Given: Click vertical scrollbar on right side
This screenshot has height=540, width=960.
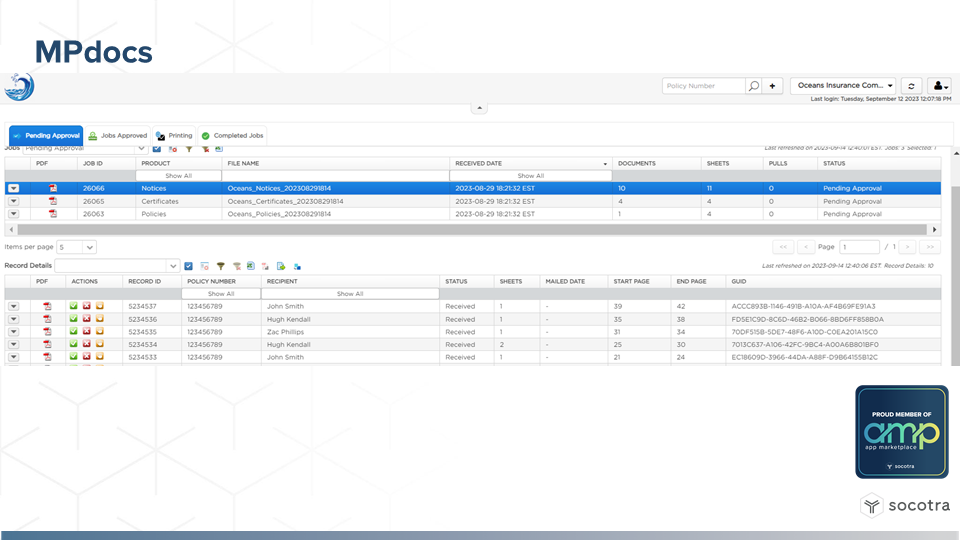Looking at the screenshot, I should point(955,274).
